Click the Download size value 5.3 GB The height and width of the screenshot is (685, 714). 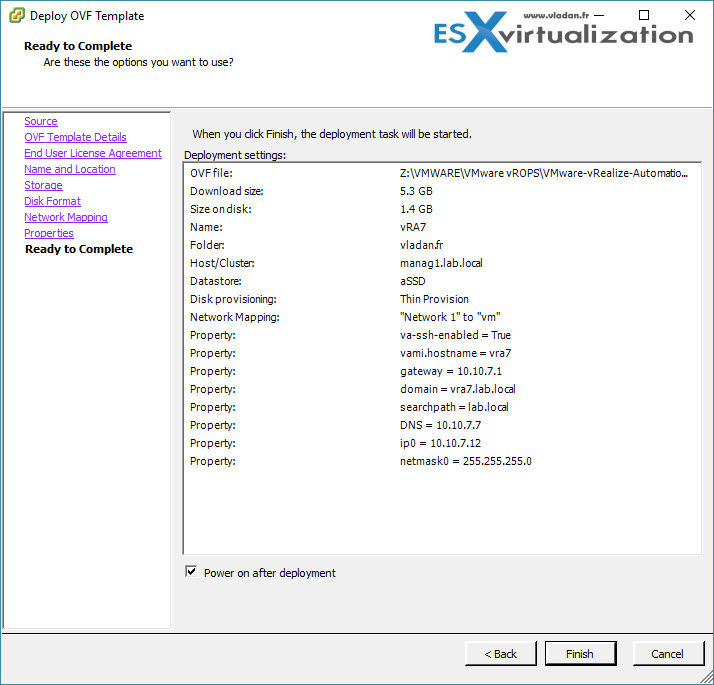(x=416, y=191)
